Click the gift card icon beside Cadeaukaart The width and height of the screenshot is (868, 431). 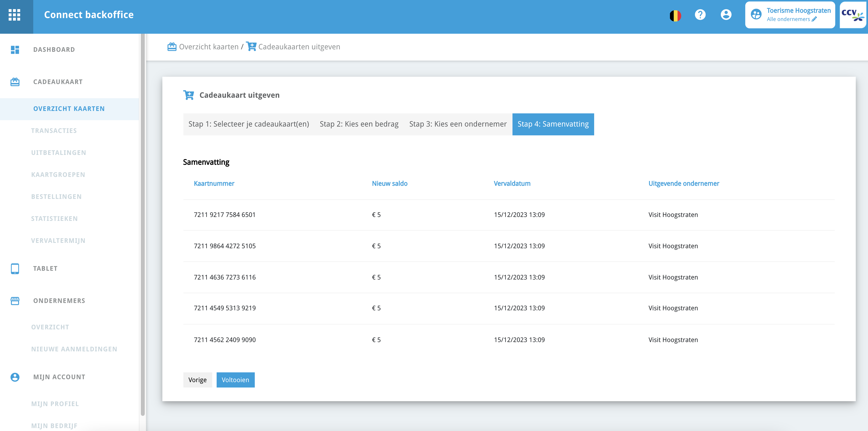click(15, 82)
